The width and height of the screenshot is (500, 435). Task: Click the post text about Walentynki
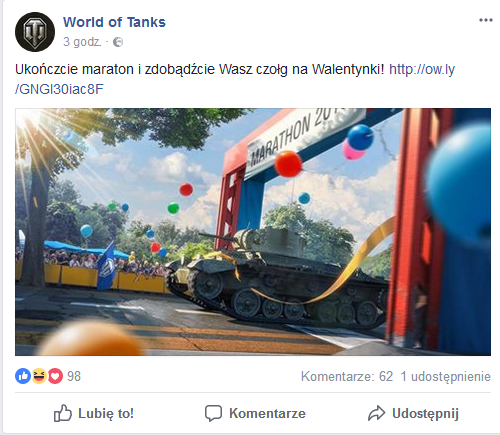point(200,69)
